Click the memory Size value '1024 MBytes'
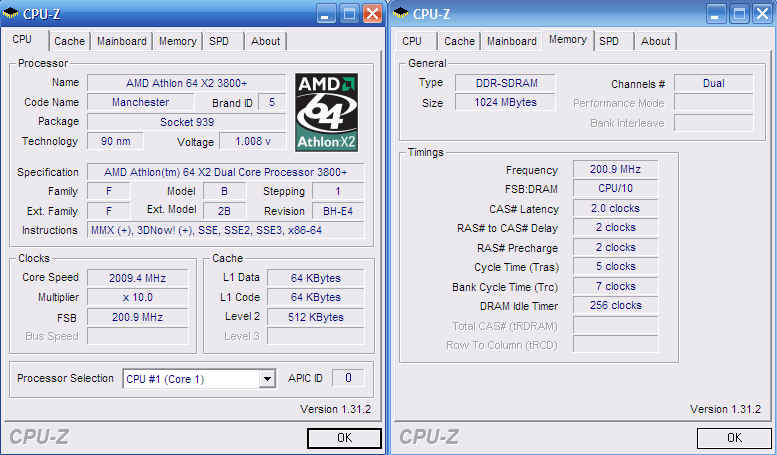Viewport: 777px width, 455px height. tap(505, 103)
